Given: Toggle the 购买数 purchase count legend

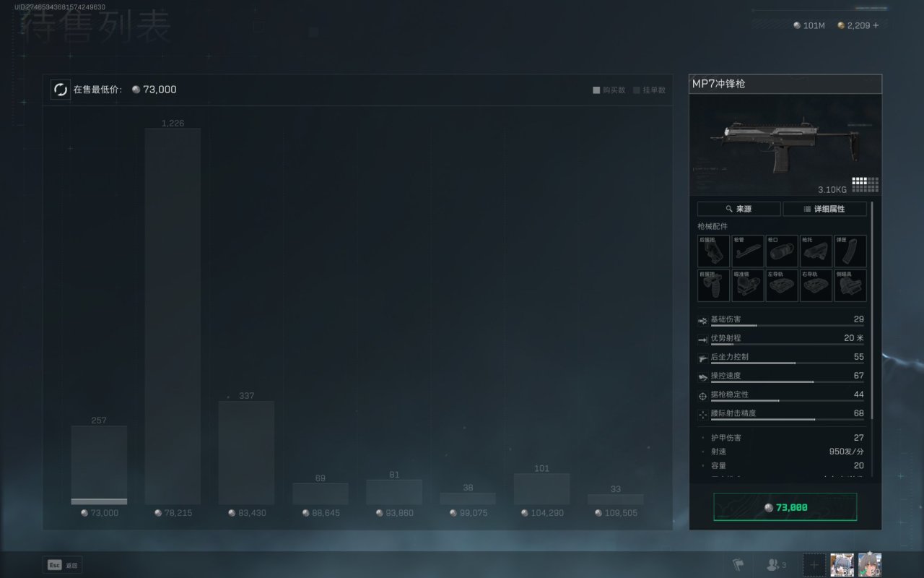Looking at the screenshot, I should point(609,90).
